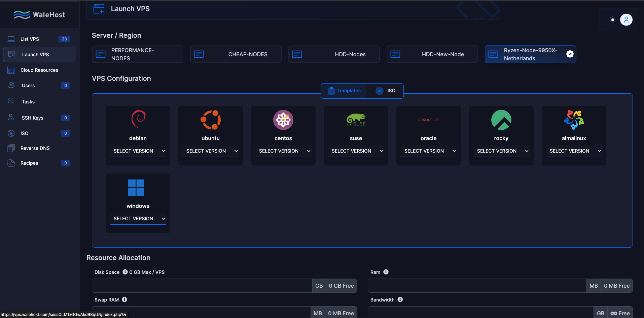Click the List VPS count badge 23
This screenshot has width=644, height=318.
64,39
